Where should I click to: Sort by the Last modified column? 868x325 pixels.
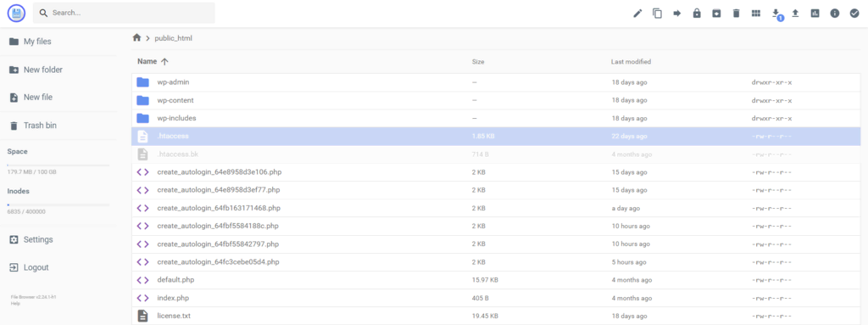click(x=631, y=62)
